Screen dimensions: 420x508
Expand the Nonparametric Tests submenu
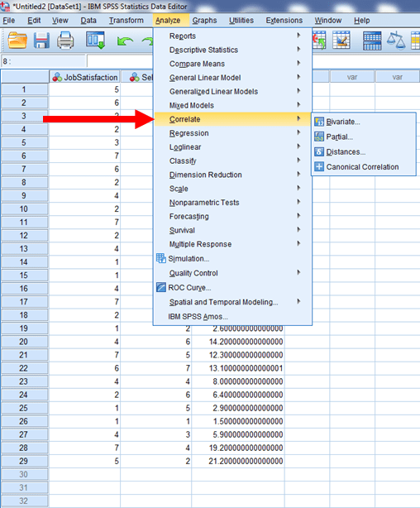point(232,203)
